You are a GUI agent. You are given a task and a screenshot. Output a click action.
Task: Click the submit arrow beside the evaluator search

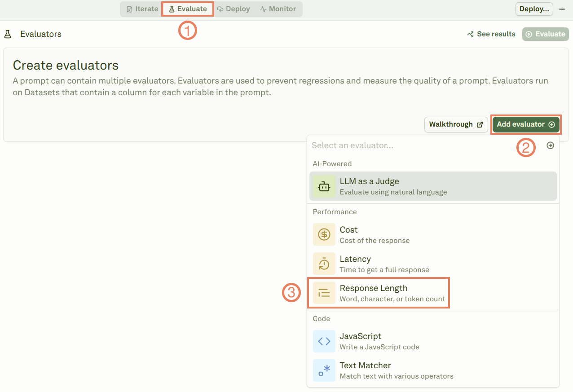pos(550,145)
